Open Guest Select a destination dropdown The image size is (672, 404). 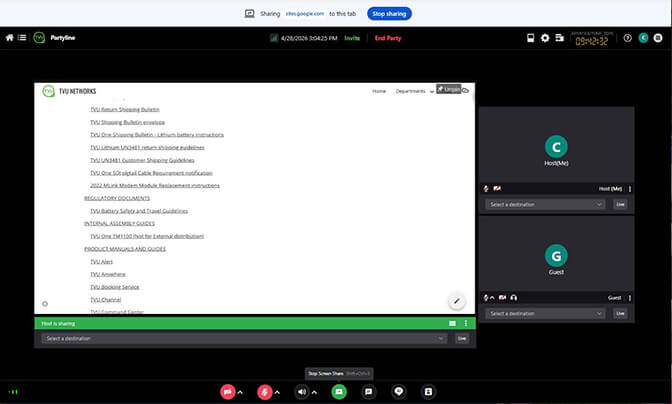tap(545, 314)
